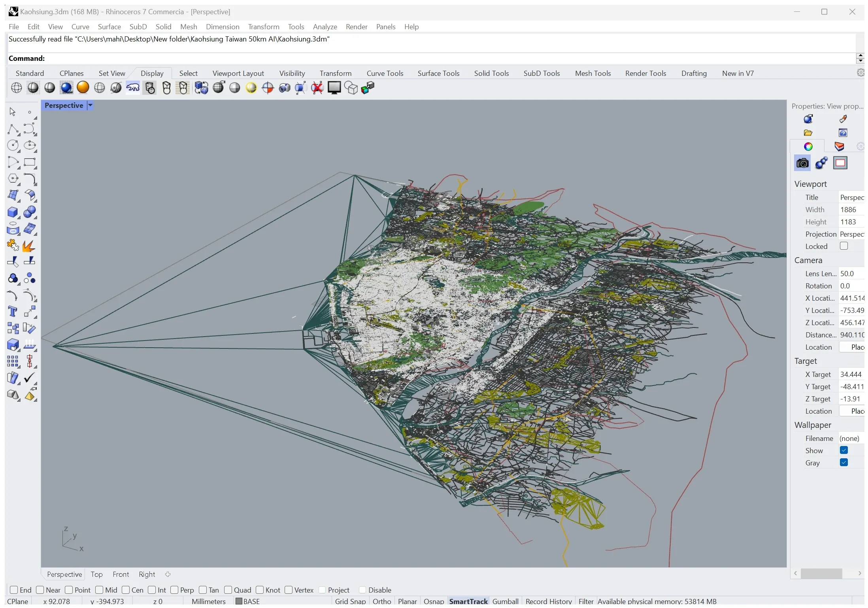The width and height of the screenshot is (868, 608).
Task: Select the Text object tool
Action: 13,312
